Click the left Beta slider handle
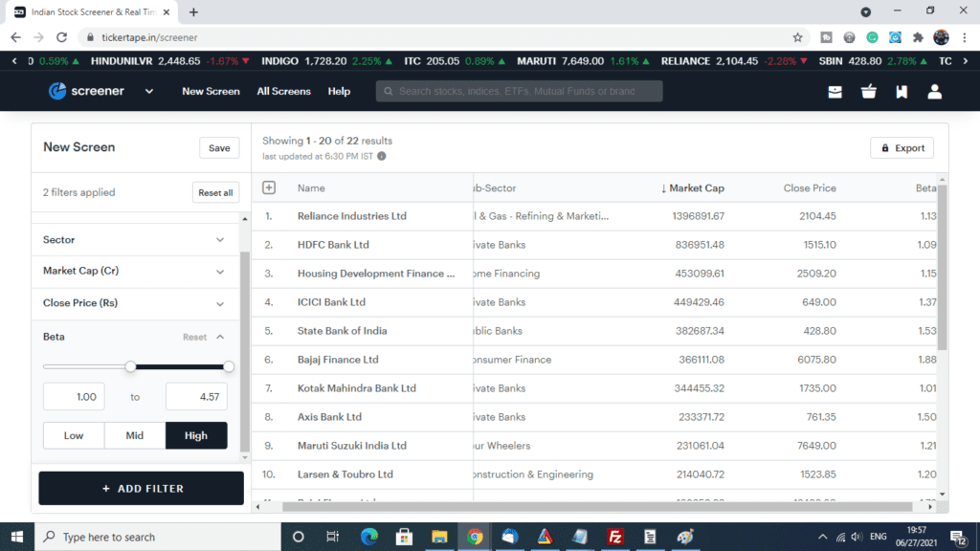980x551 pixels. click(130, 366)
